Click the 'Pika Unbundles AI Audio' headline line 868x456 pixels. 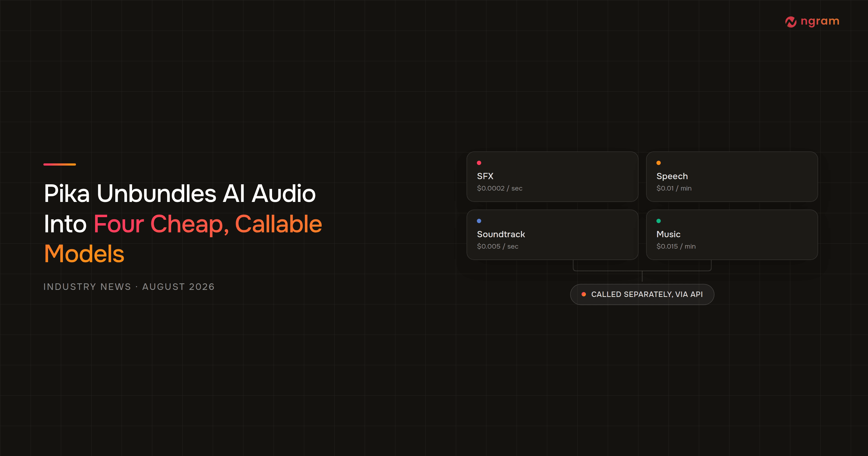(x=180, y=194)
